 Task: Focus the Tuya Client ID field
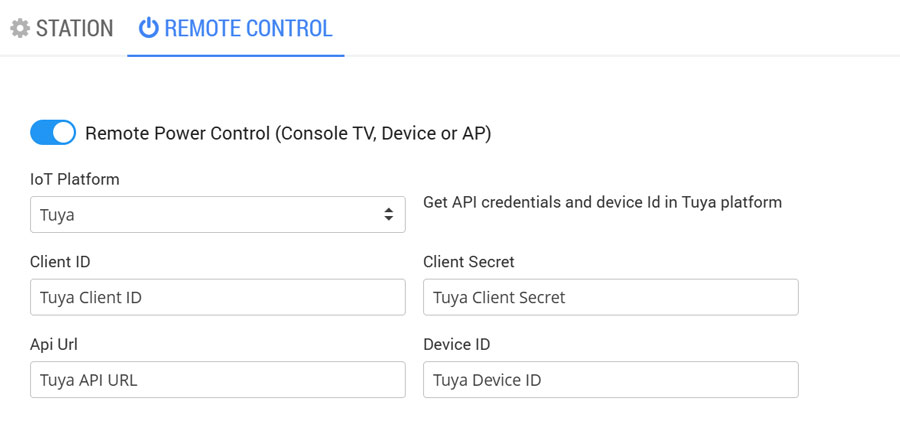point(217,297)
